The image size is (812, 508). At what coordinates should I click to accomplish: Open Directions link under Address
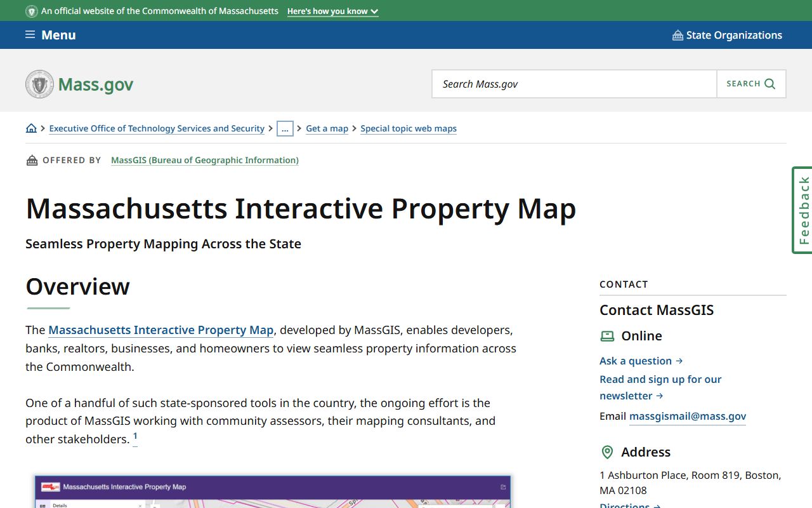click(x=630, y=505)
